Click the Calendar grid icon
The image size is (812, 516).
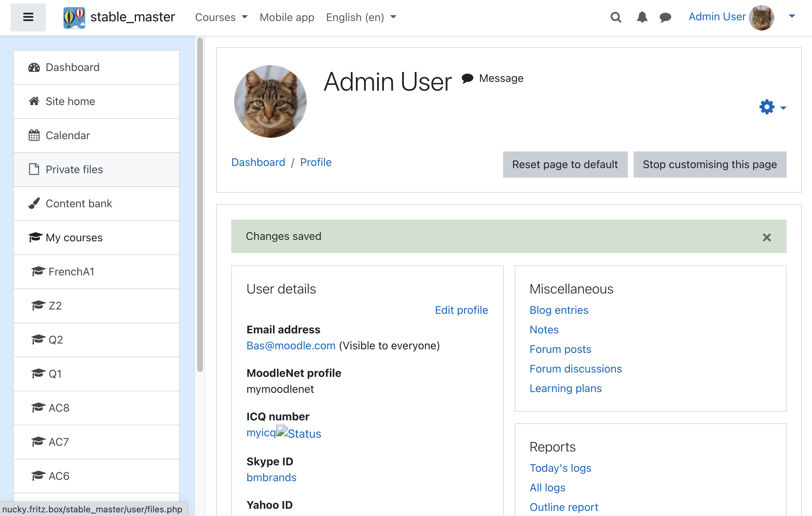[x=34, y=135]
